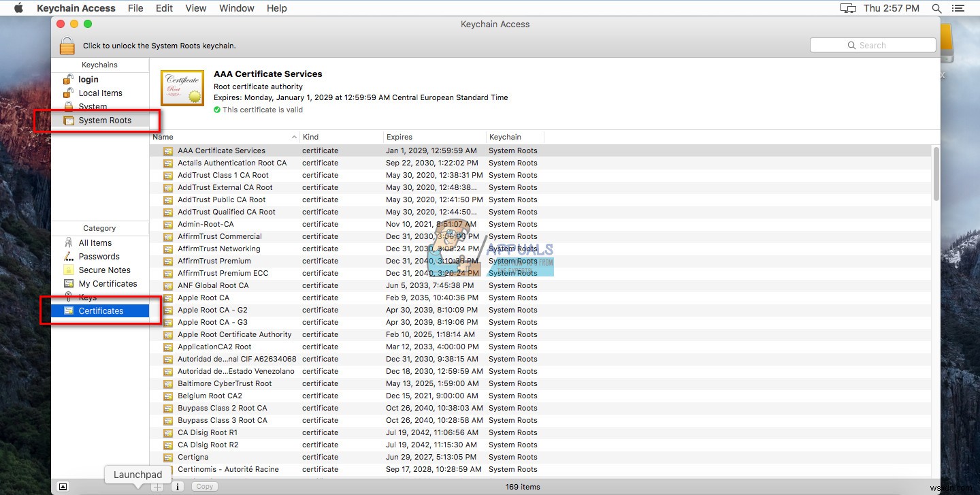Viewport: 980px width, 495px height.
Task: Sort the list by the Name column header
Action: point(225,137)
